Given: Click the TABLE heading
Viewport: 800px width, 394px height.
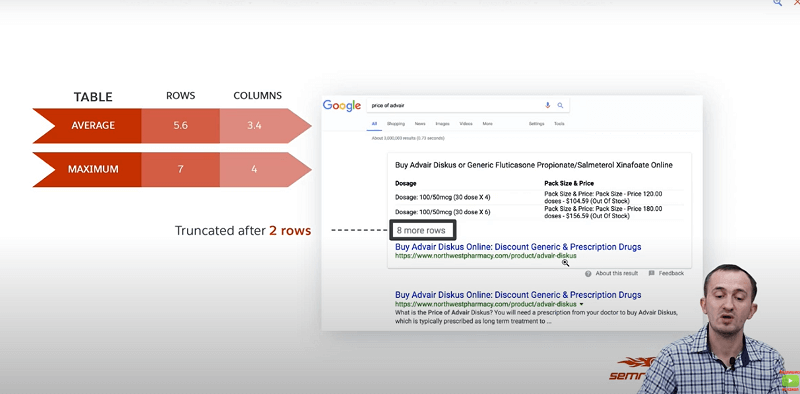Looking at the screenshot, I should (93, 97).
